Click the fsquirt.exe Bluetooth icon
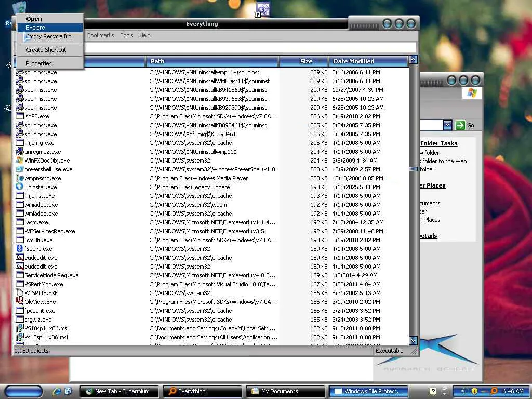The height and width of the screenshot is (399, 532). click(19, 248)
